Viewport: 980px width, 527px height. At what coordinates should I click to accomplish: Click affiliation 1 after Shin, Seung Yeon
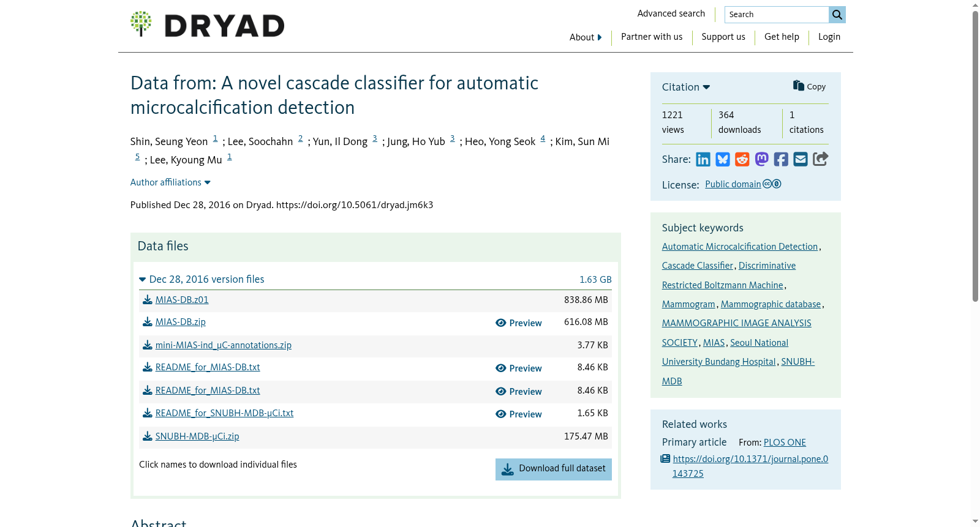(x=215, y=139)
